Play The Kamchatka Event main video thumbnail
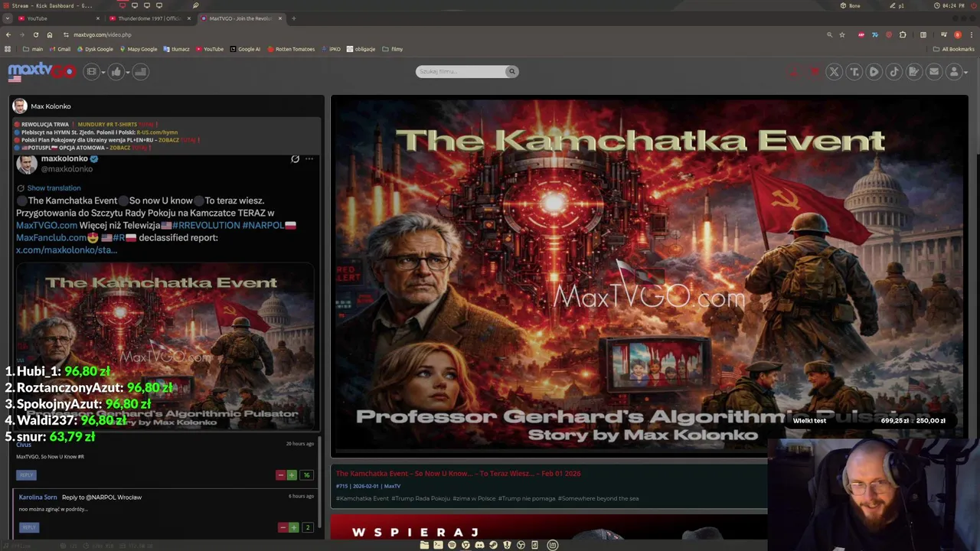This screenshot has width=980, height=551. point(648,275)
